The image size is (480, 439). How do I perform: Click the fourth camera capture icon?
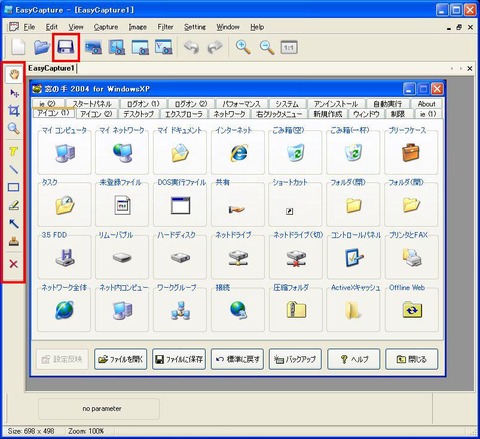click(164, 47)
